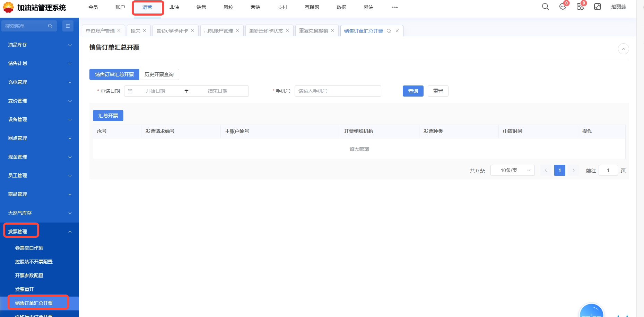Click the 手机号 input field
The image size is (644, 317).
(x=338, y=91)
